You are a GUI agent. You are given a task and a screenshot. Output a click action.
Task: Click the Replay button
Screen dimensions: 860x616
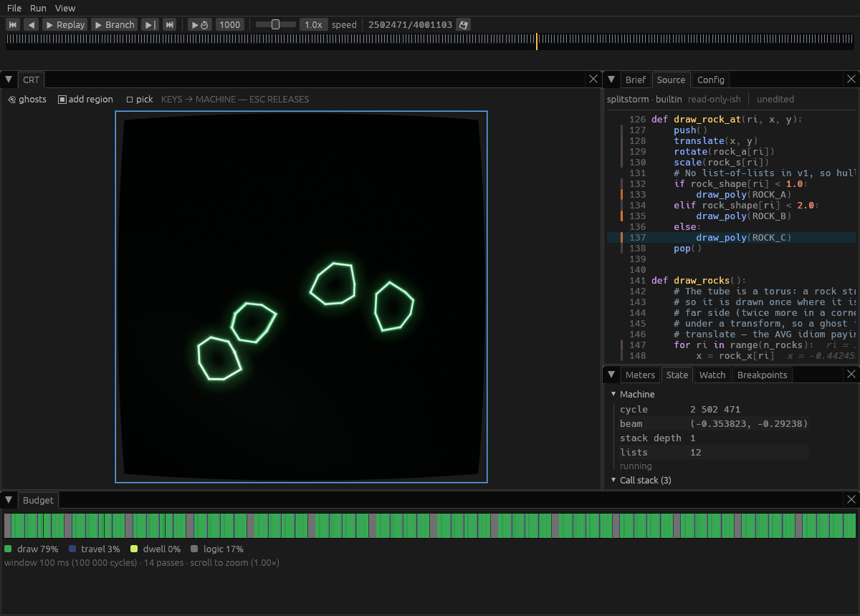[64, 24]
